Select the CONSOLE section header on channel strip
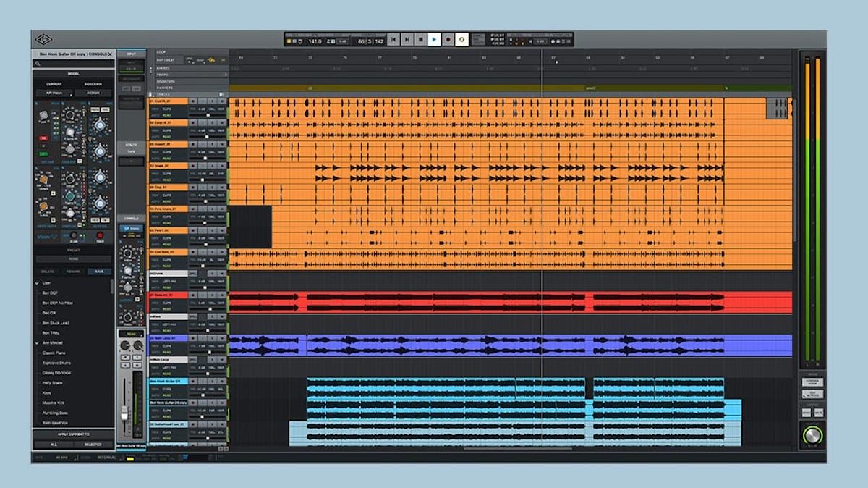This screenshot has width=868, height=488. [x=131, y=218]
